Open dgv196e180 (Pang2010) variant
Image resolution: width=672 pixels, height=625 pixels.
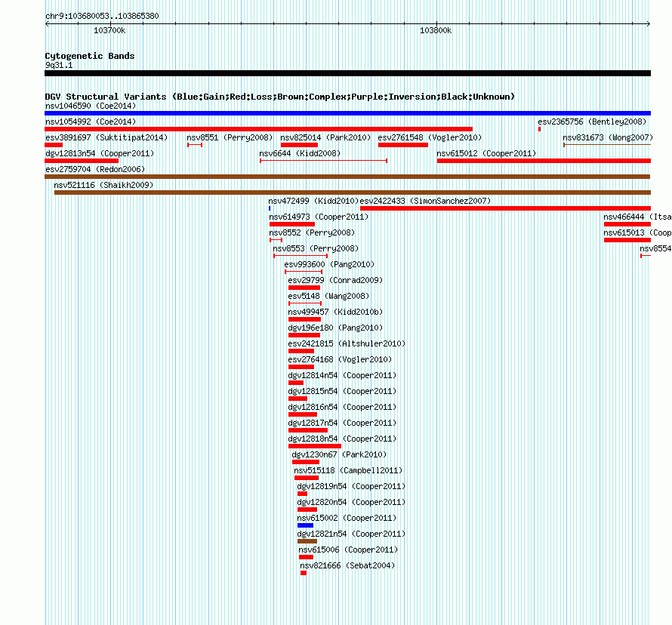[x=335, y=328]
